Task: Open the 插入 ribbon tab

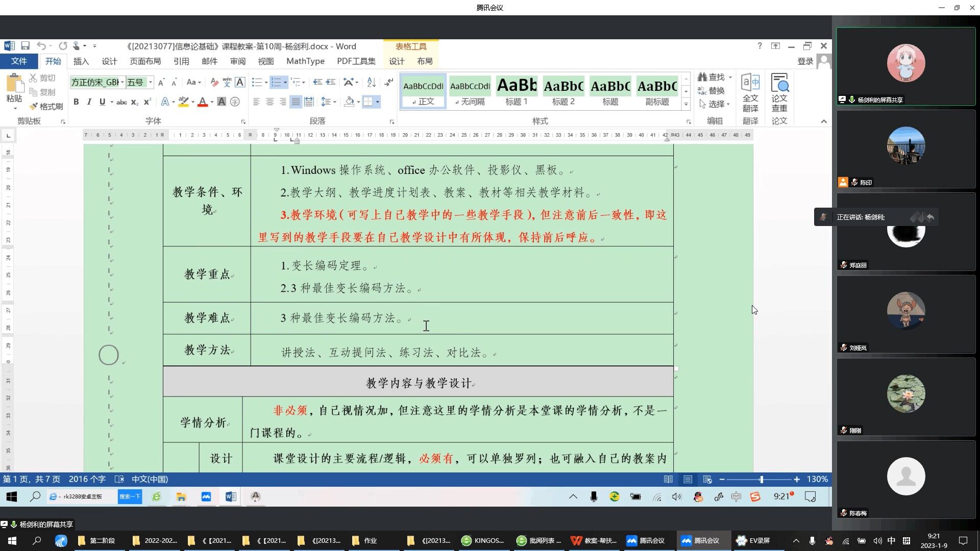Action: [x=81, y=61]
